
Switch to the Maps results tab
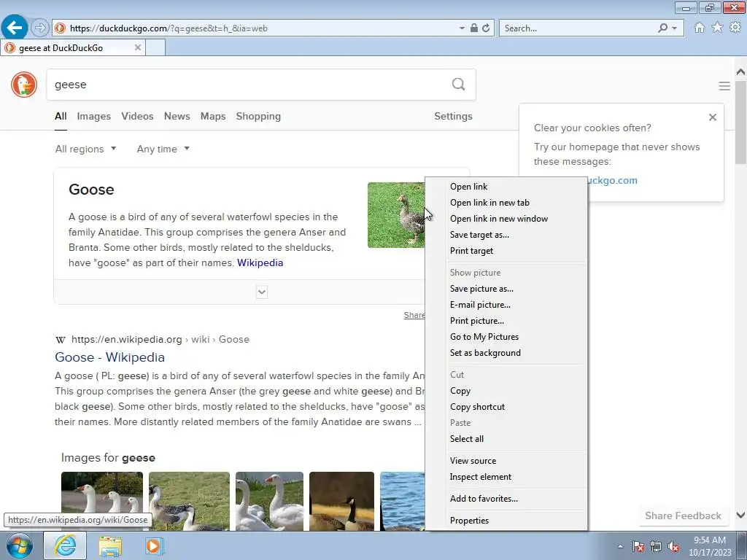click(x=213, y=116)
